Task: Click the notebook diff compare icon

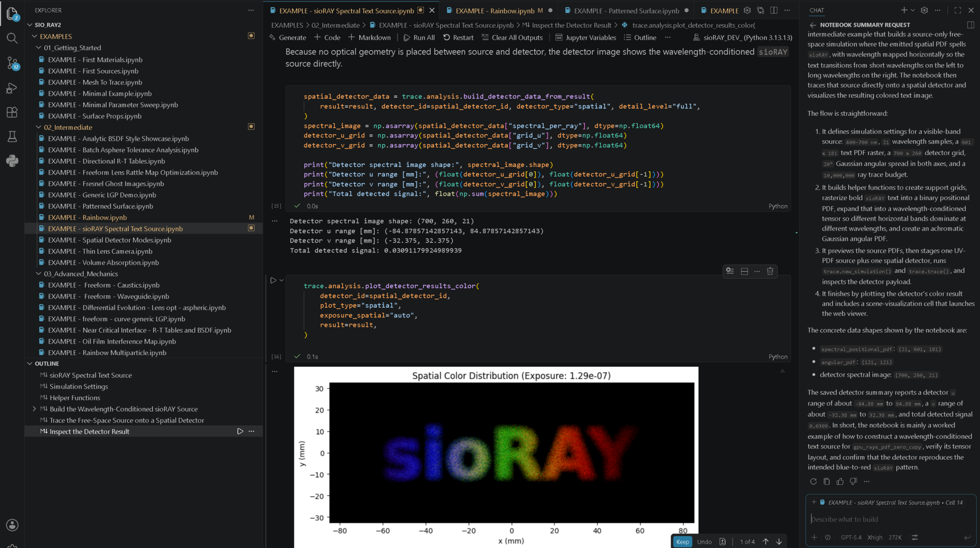Action: (x=760, y=10)
